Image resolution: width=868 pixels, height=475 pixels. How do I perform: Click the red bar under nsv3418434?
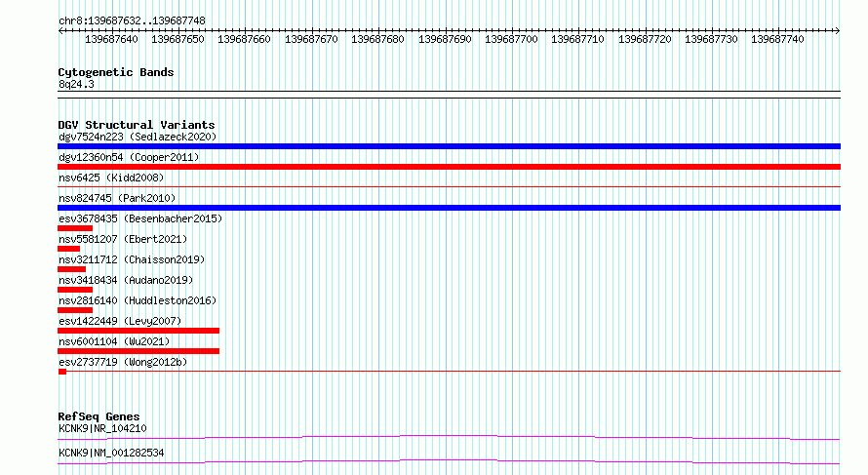(75, 290)
